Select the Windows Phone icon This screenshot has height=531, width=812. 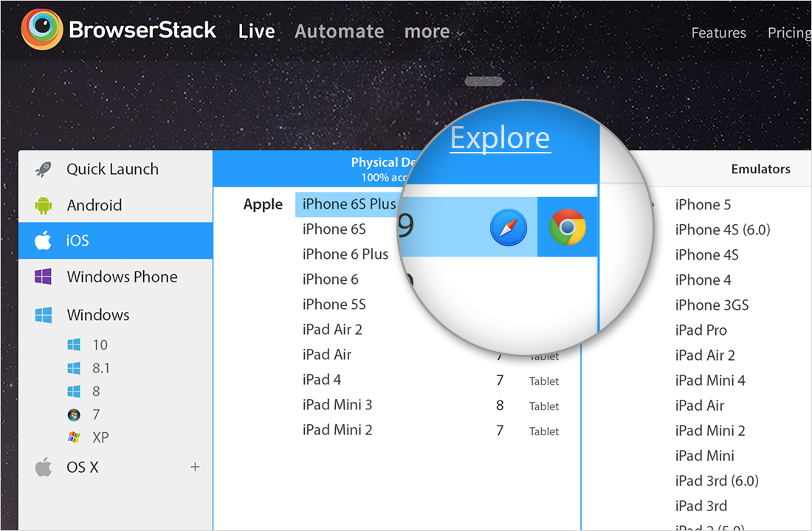(x=44, y=276)
